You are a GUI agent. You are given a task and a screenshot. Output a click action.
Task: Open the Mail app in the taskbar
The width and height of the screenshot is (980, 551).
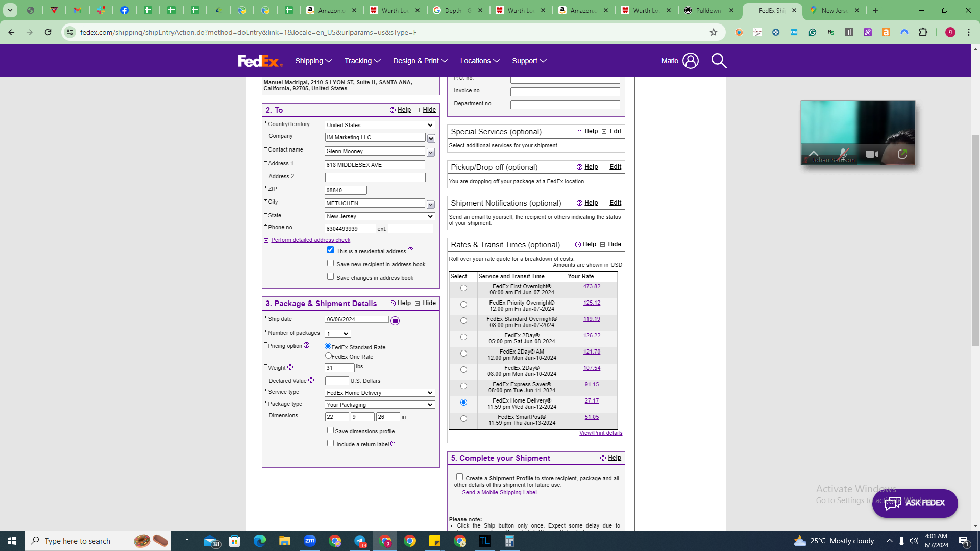tap(211, 541)
